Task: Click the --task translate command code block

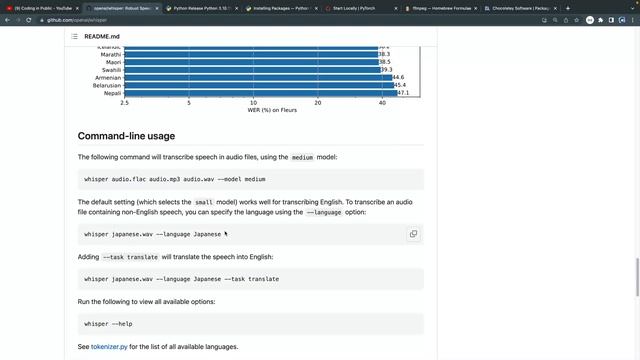Action: coord(251,279)
